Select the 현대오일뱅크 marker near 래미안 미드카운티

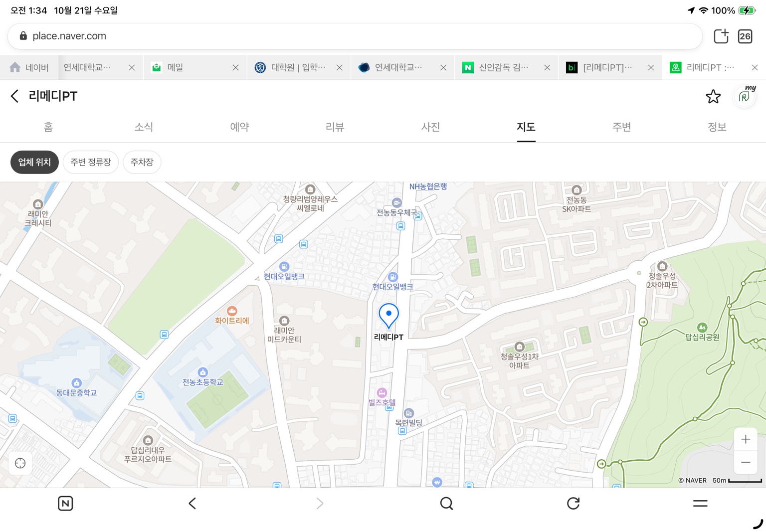284,267
